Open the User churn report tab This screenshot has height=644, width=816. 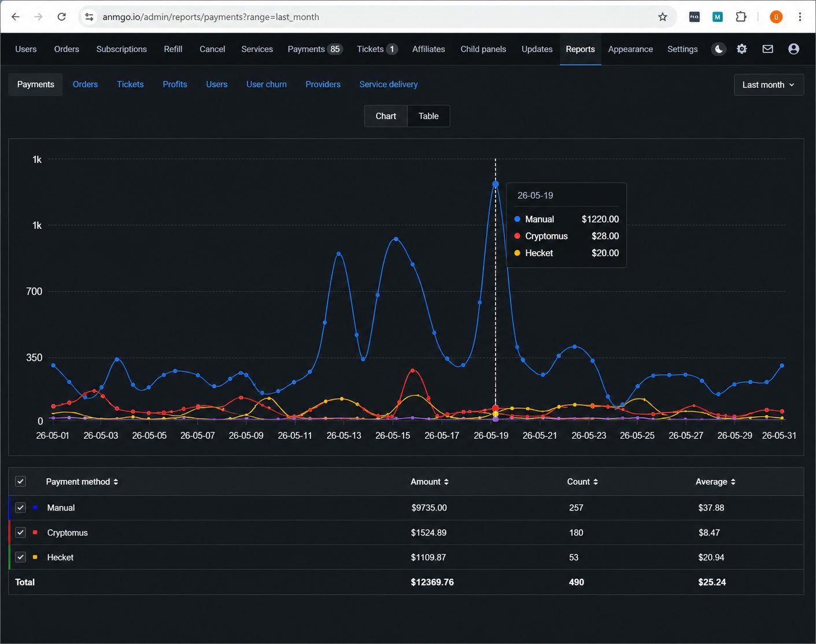pyautogui.click(x=267, y=84)
